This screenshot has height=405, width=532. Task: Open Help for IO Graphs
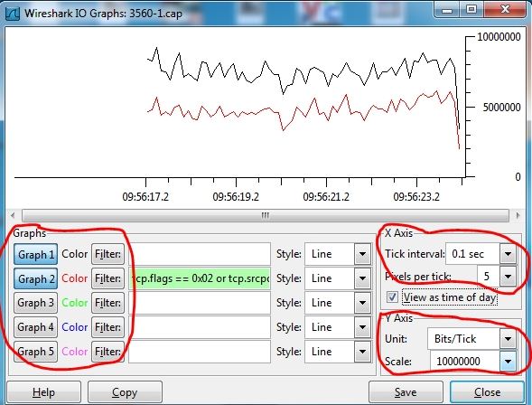(x=43, y=392)
